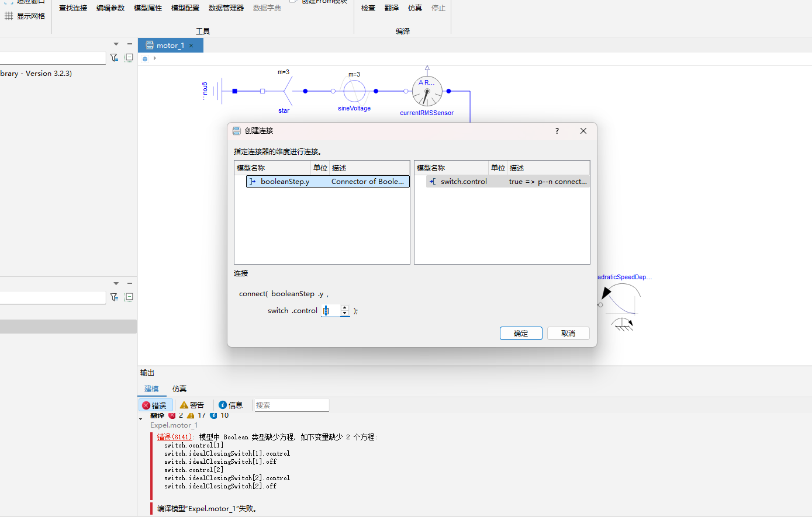Click the help question mark in dialog
The height and width of the screenshot is (517, 812).
coord(557,131)
